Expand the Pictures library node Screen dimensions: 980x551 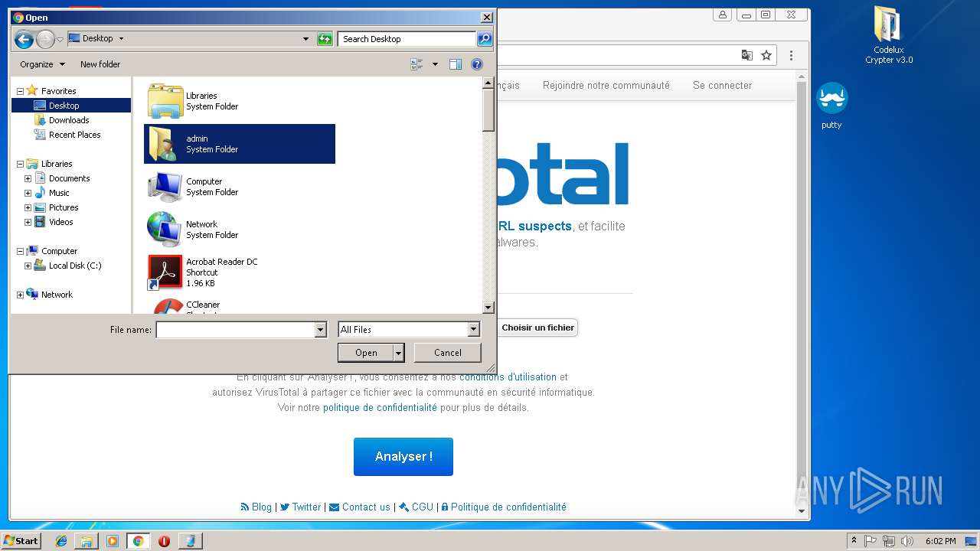(x=28, y=207)
